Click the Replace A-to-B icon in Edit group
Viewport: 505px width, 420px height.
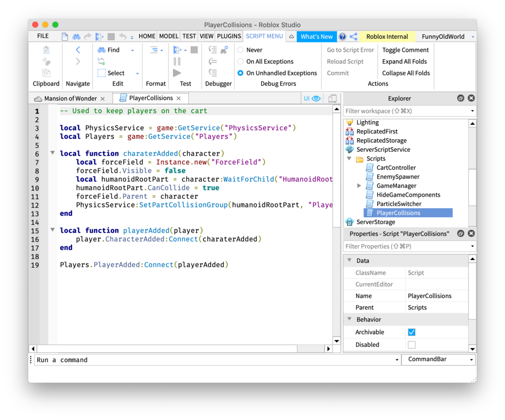pyautogui.click(x=102, y=61)
